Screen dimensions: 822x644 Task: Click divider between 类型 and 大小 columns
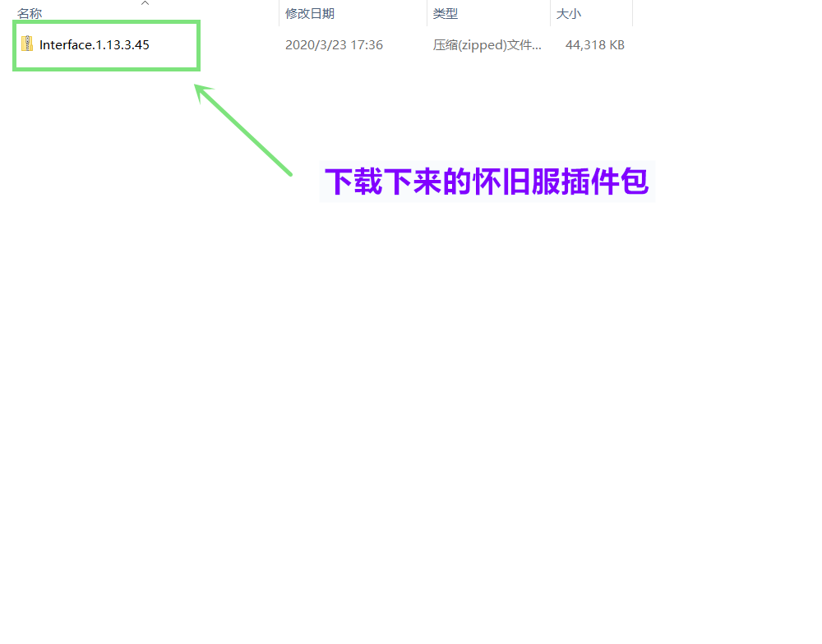[x=550, y=14]
